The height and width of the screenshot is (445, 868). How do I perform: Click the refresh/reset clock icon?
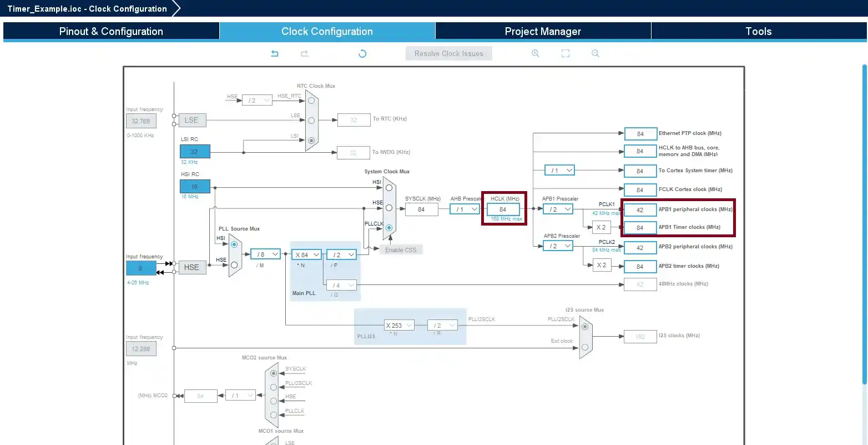pyautogui.click(x=362, y=53)
